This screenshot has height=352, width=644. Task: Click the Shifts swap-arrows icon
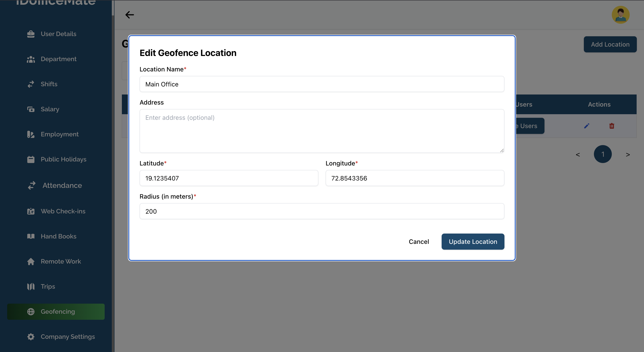(31, 84)
